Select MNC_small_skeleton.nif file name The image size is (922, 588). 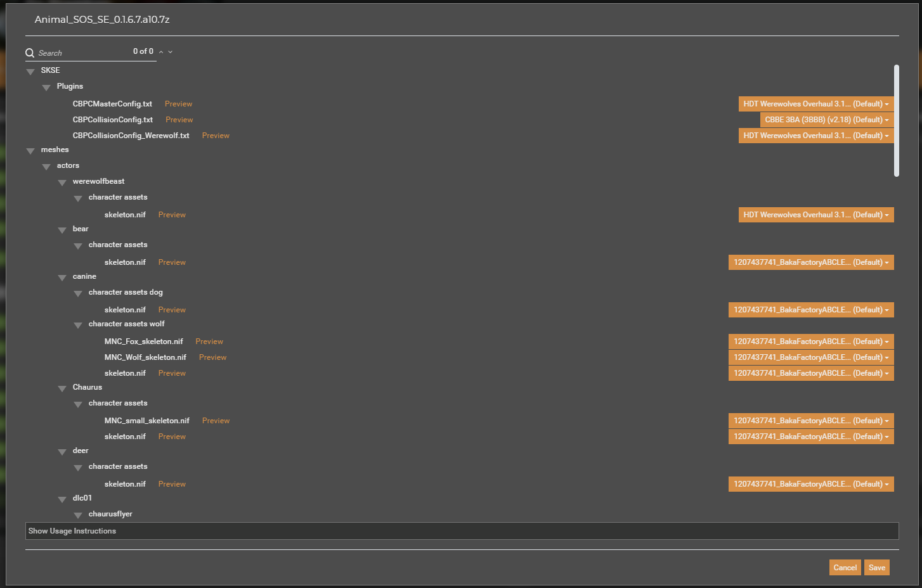pos(146,421)
